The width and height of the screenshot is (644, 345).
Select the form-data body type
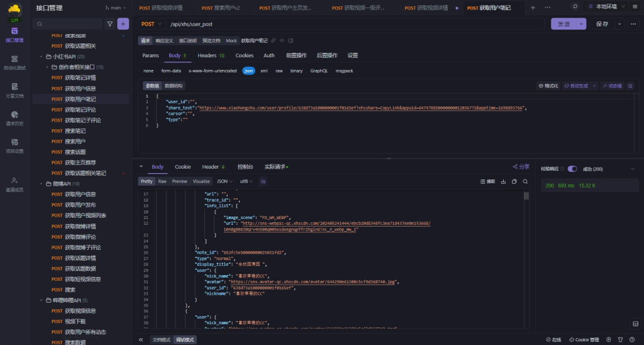(x=171, y=71)
